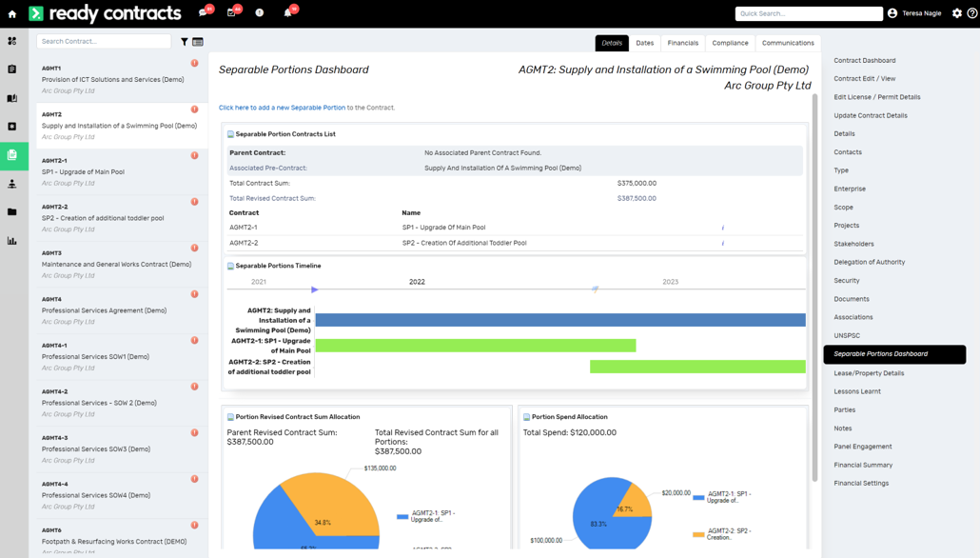The height and width of the screenshot is (558, 980).
Task: Click the alert icon on AGMT2-1 contract
Action: pos(194,156)
